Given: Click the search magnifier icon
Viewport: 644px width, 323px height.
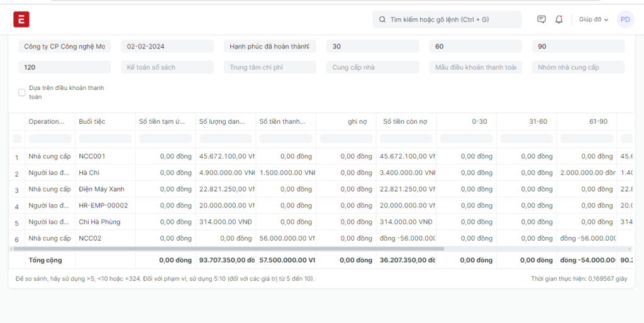Looking at the screenshot, I should [x=382, y=19].
